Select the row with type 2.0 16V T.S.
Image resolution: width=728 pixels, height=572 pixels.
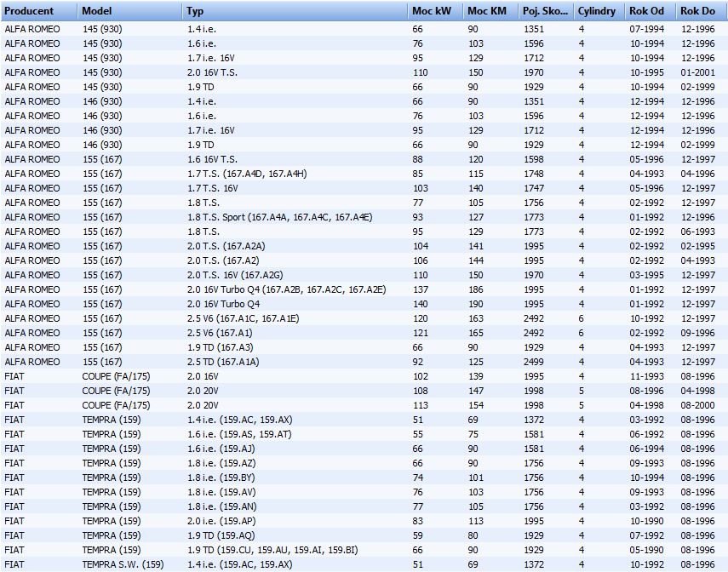(x=364, y=72)
